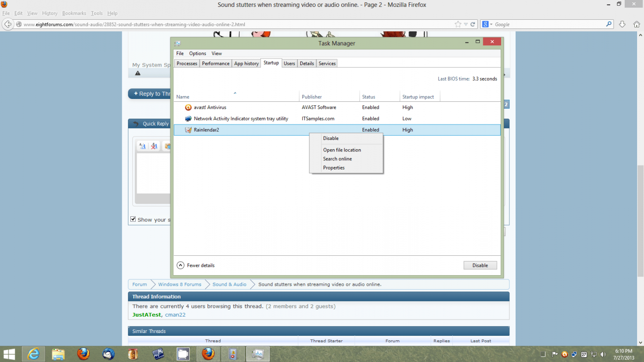
Task: Collapse Task Manager with Fewer details
Action: pyautogui.click(x=196, y=265)
